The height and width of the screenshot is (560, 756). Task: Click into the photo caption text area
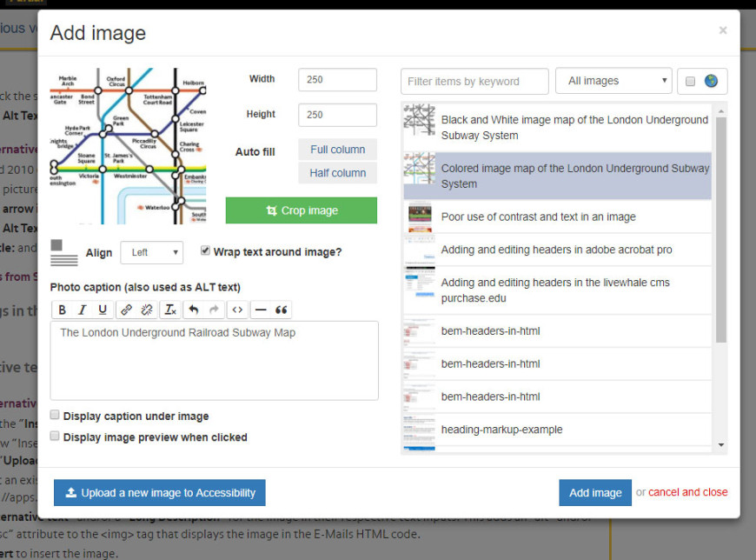pyautogui.click(x=214, y=360)
